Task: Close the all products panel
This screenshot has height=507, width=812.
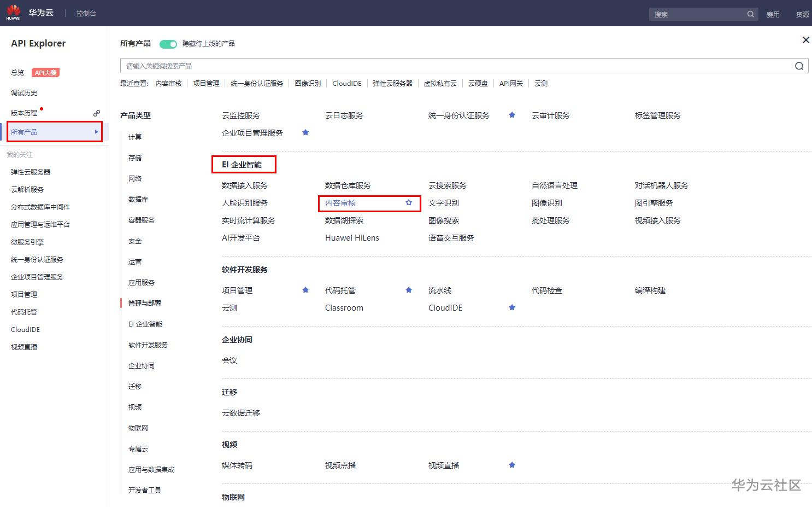Action: (805, 40)
